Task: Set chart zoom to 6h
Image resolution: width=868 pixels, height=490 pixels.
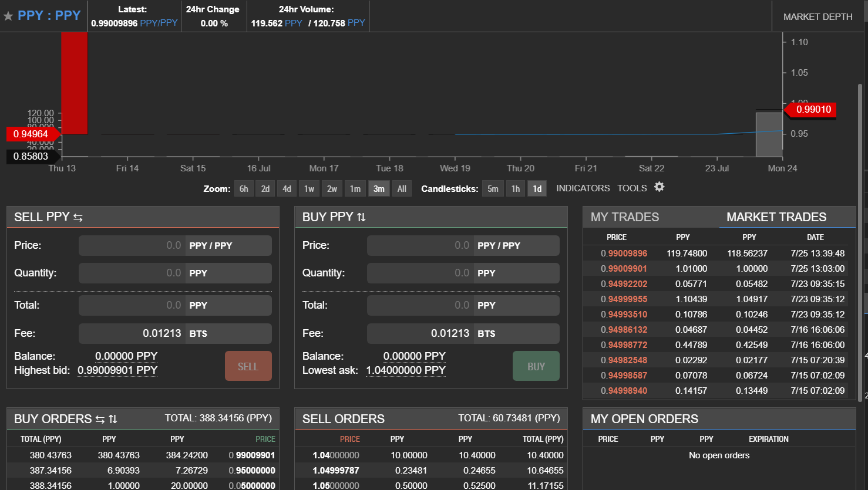Action: coord(244,188)
